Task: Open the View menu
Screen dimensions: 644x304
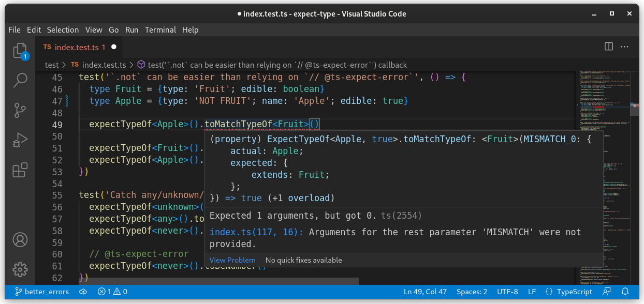Action: point(94,30)
